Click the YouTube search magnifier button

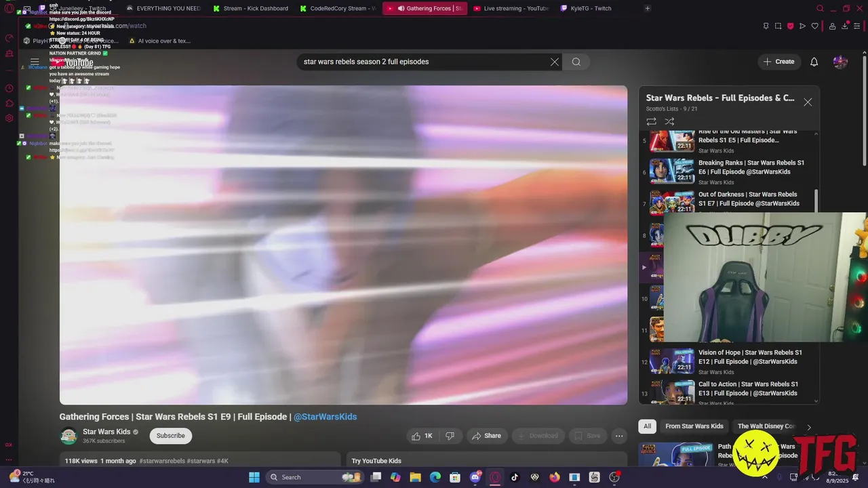(576, 62)
